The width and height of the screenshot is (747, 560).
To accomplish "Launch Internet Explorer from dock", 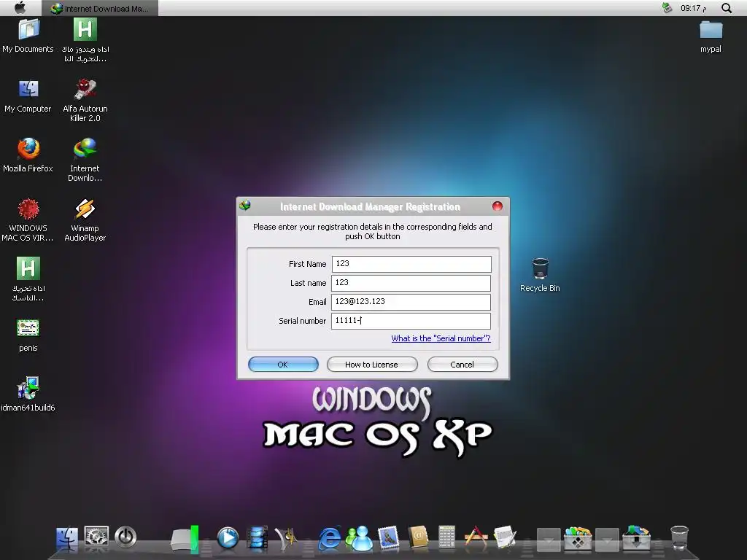I will [329, 538].
